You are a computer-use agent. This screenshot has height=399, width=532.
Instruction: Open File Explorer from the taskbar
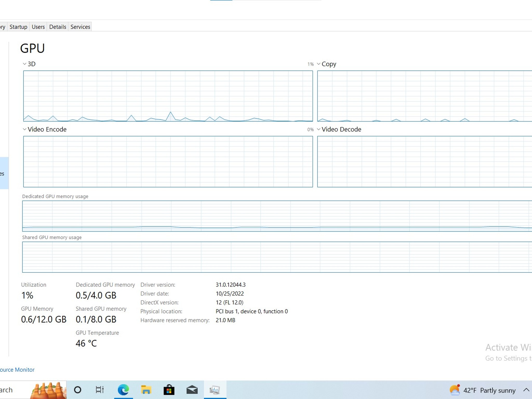pyautogui.click(x=146, y=390)
